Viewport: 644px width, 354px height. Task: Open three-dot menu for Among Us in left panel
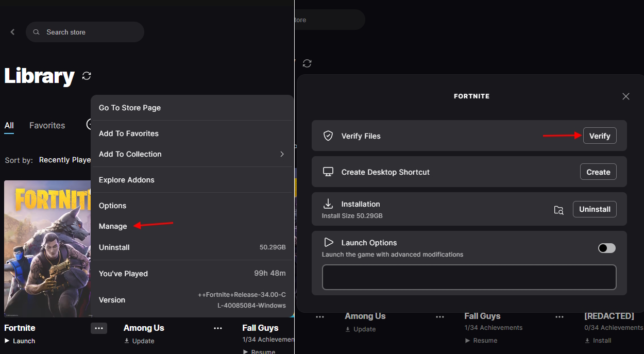[218, 328]
